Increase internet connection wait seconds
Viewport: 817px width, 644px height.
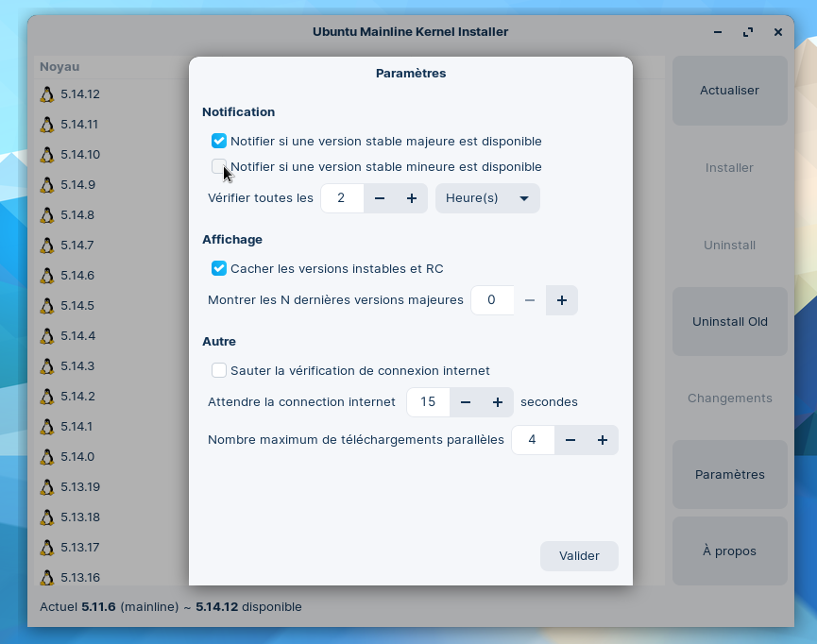(x=497, y=402)
